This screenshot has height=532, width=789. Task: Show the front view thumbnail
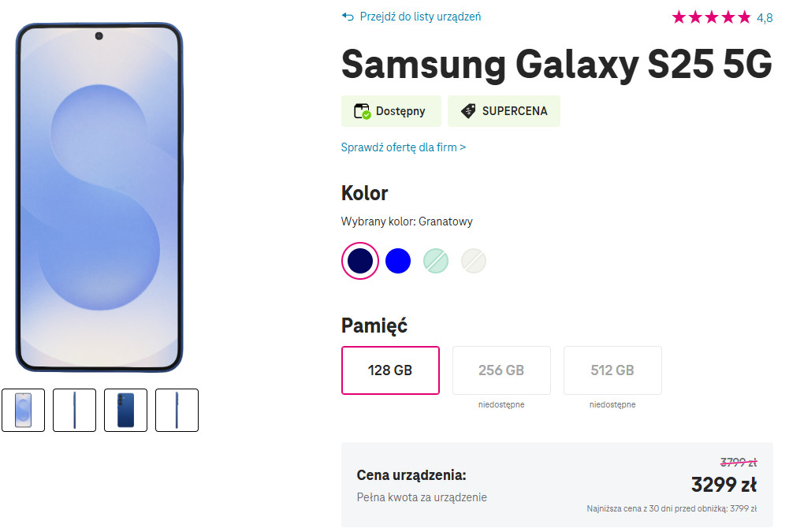[24, 410]
